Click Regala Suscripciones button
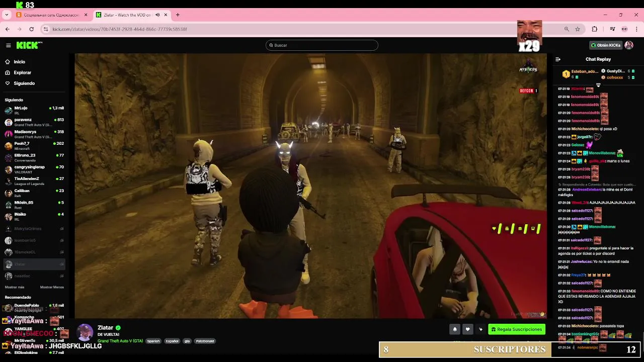 [x=517, y=329]
